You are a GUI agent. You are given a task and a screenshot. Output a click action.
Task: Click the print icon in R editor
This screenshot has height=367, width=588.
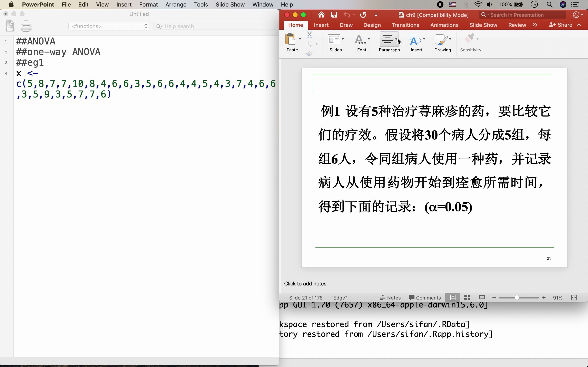coord(26,26)
